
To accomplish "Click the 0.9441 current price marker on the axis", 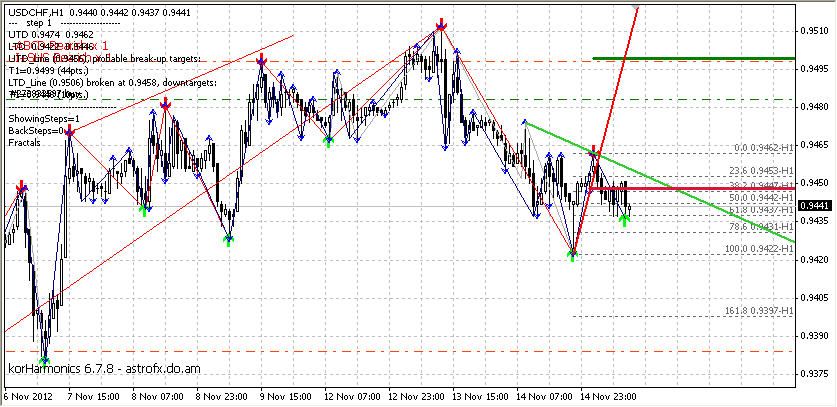I will 817,205.
